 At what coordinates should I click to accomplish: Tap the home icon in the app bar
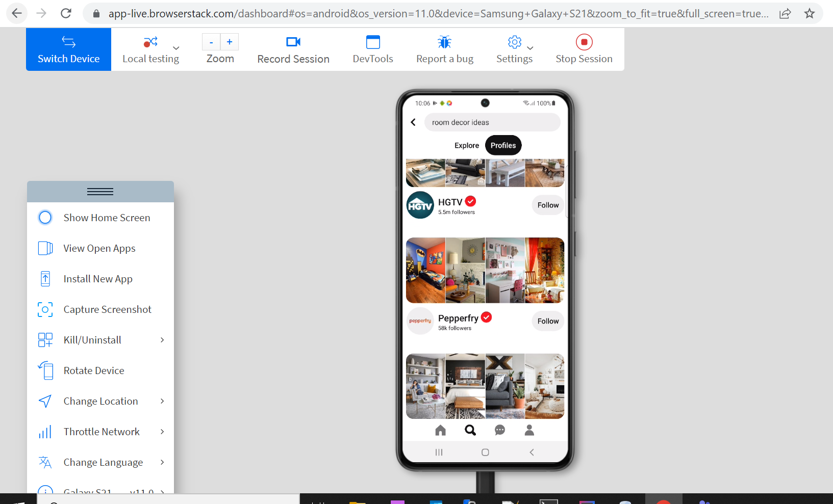(441, 431)
